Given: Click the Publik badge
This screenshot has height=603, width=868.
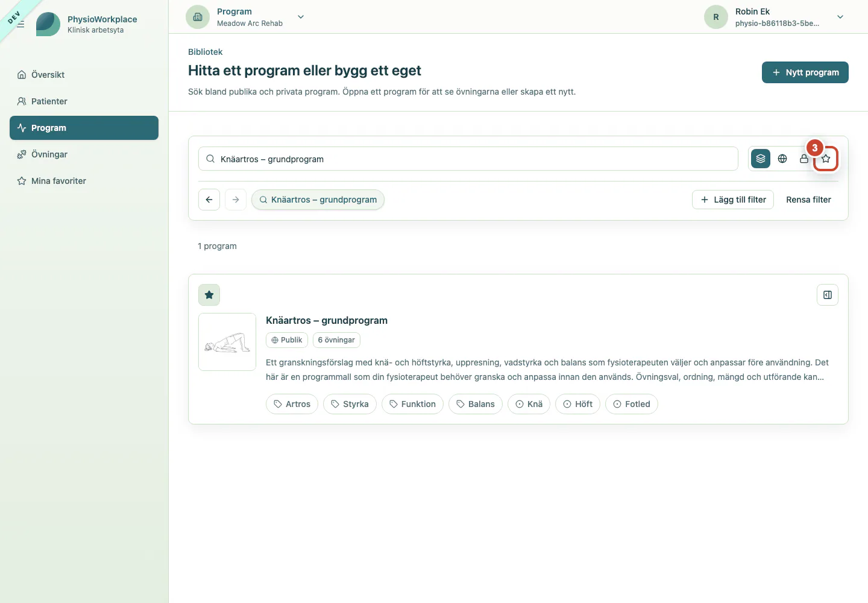Looking at the screenshot, I should (x=287, y=340).
